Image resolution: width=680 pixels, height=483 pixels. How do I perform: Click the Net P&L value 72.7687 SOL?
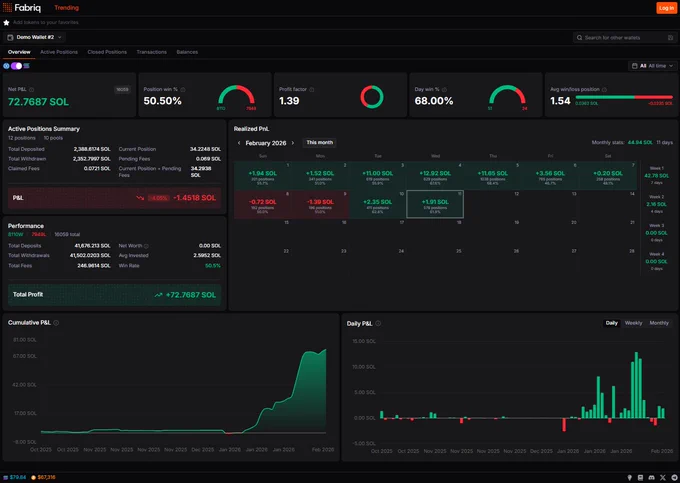38,102
